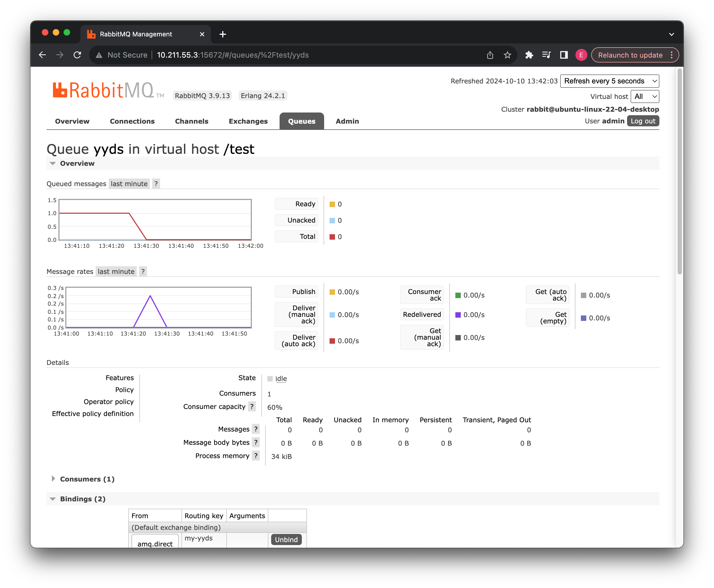
Task: Click help icon next to Consumer capacity
Action: tap(252, 406)
